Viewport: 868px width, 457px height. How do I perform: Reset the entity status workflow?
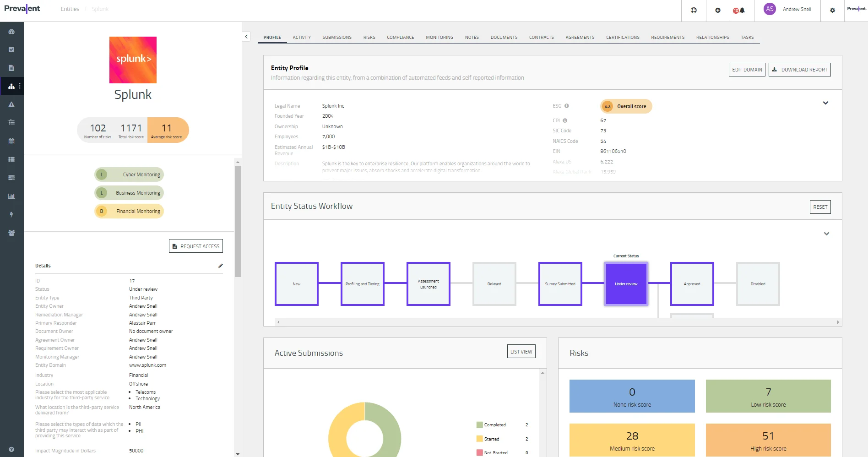820,207
